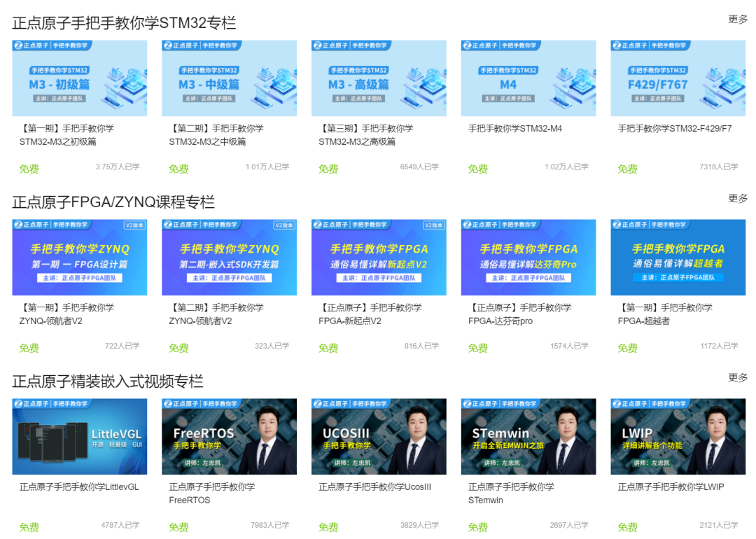This screenshot has width=756, height=539.
Task: Click 更多 beside the STM32专栏 heading
Action: 738,20
